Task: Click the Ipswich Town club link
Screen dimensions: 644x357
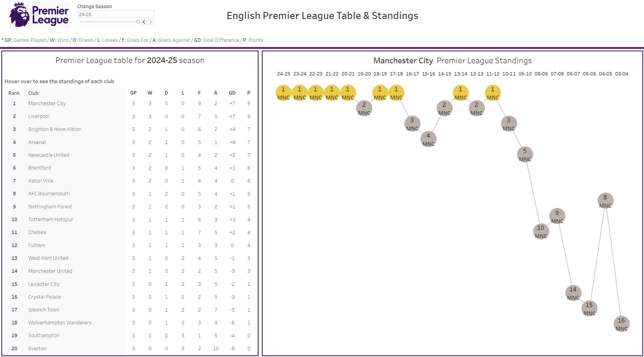Action: click(43, 309)
